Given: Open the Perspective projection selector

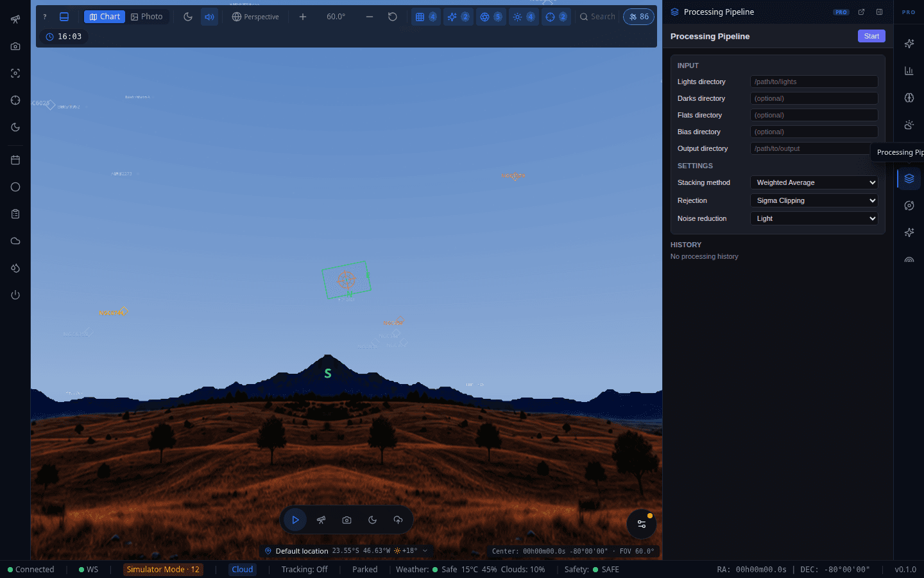Looking at the screenshot, I should 255,17.
